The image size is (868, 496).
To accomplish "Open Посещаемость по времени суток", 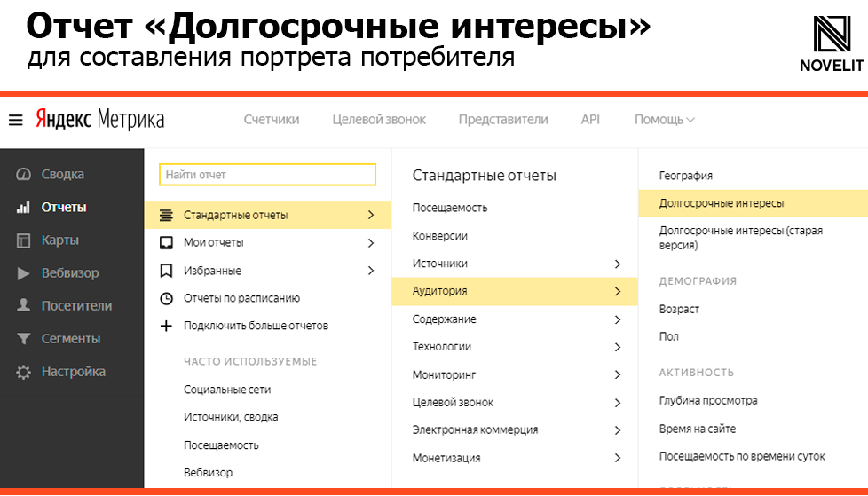I will tap(742, 457).
